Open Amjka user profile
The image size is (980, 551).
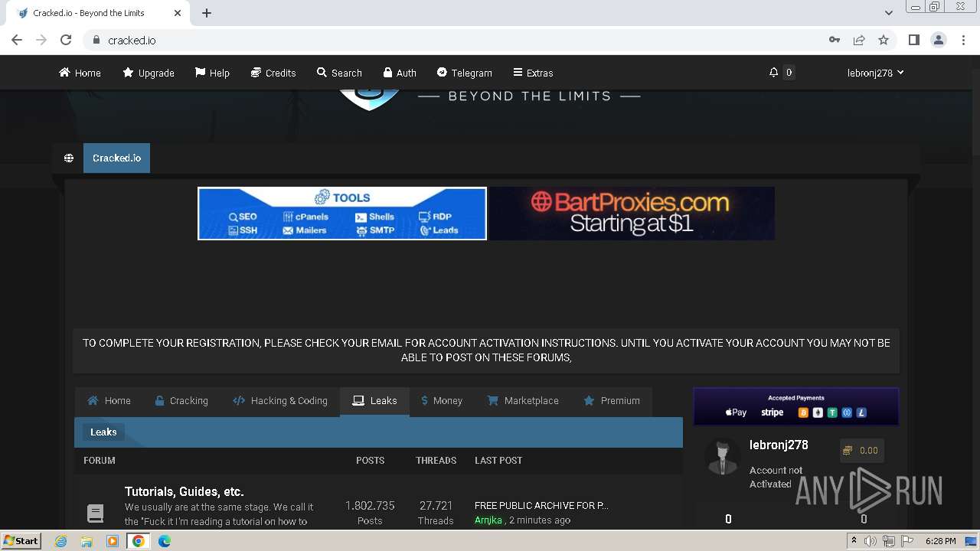pyautogui.click(x=488, y=520)
